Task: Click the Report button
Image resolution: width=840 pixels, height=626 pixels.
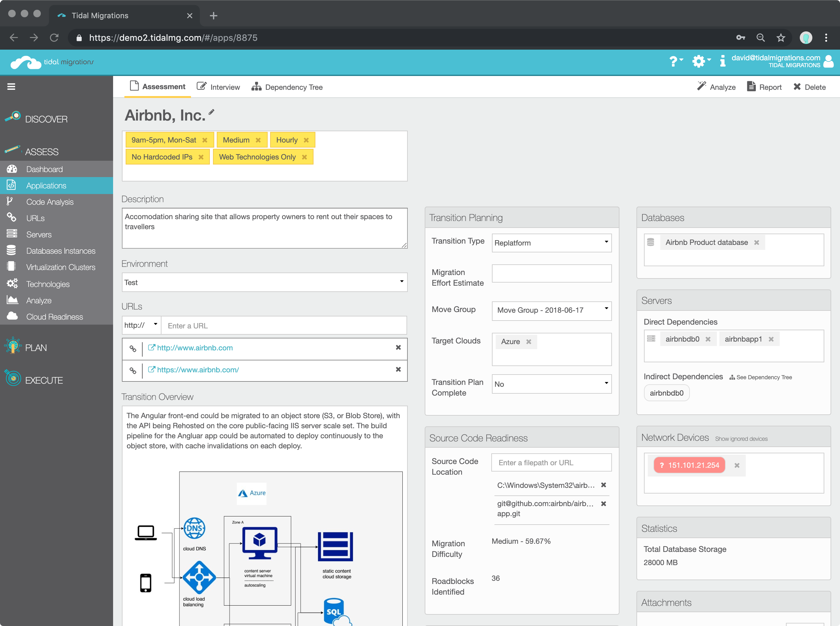Action: point(764,87)
